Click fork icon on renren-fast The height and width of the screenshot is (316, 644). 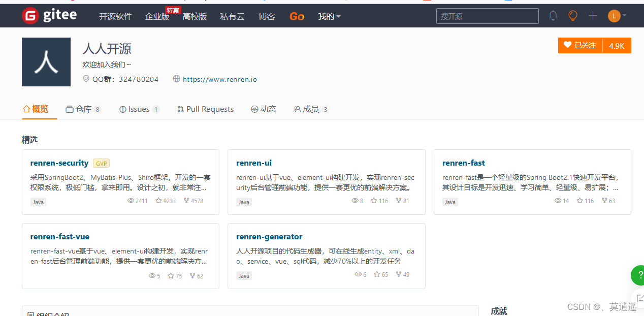click(x=604, y=201)
